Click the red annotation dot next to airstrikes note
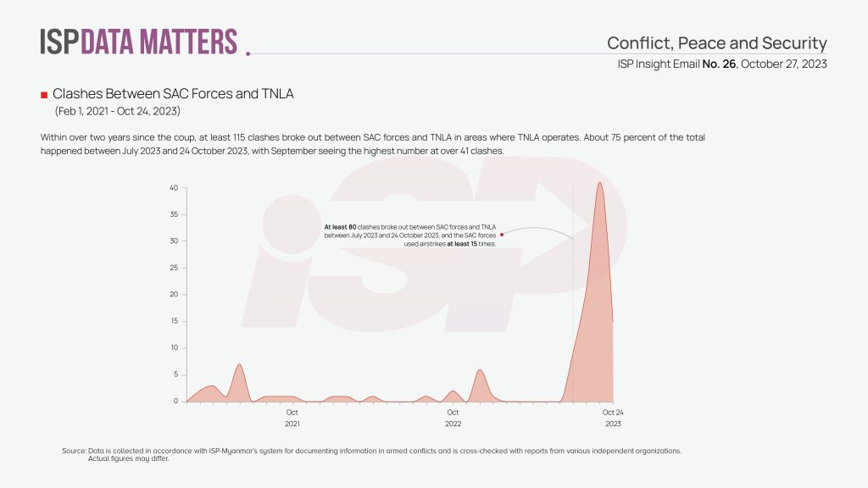The height and width of the screenshot is (488, 868). (502, 236)
